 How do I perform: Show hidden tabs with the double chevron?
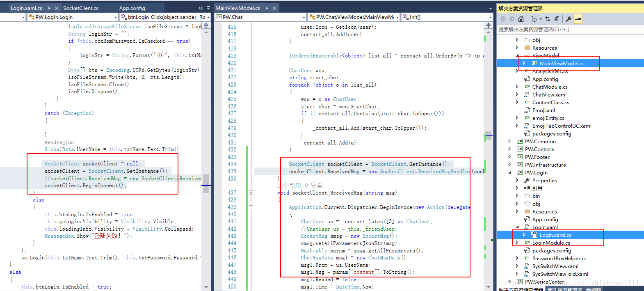click(x=201, y=8)
